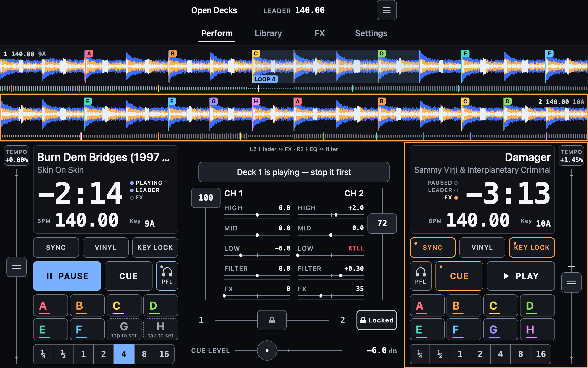Trigger hot cue C on Deck 2

500,305
